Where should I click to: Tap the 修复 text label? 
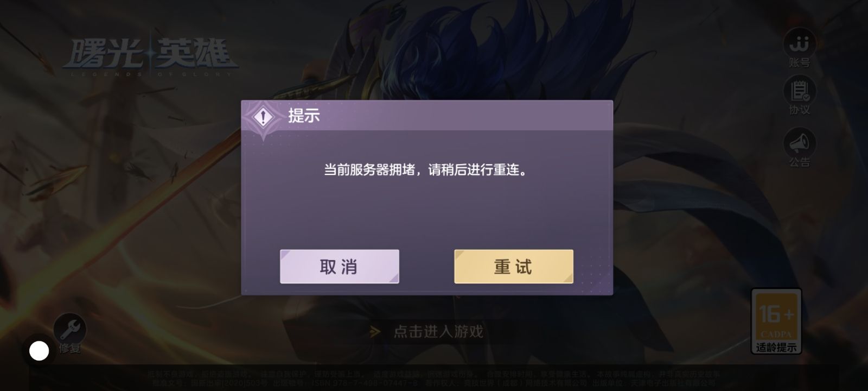70,348
